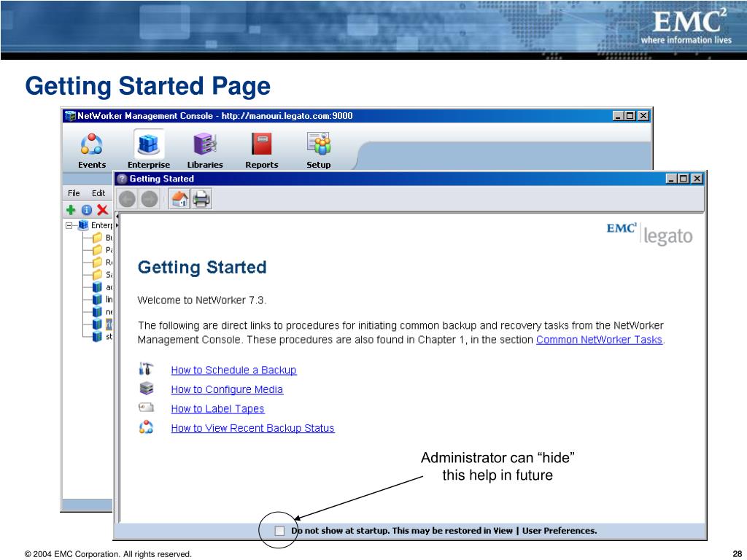Open the File menu
This screenshot has height=560, width=747.
[74, 192]
